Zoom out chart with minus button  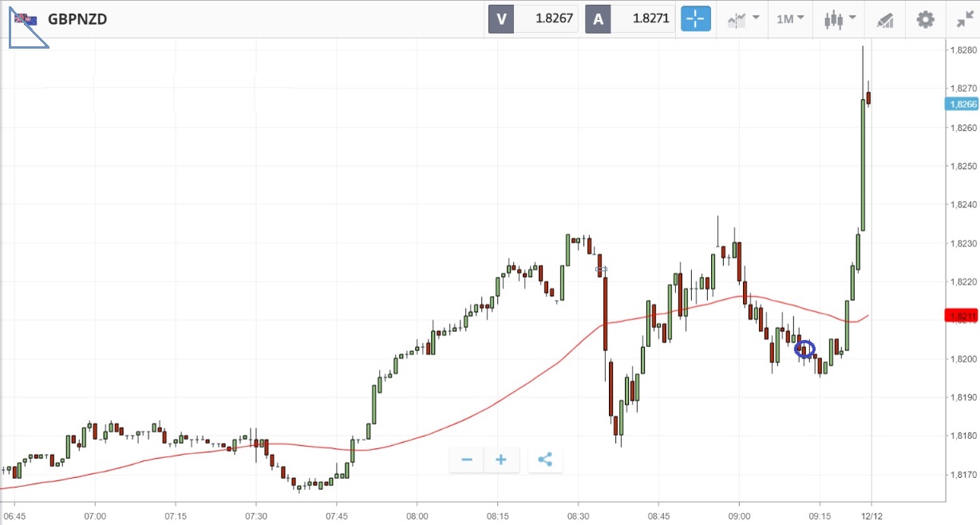tap(467, 460)
